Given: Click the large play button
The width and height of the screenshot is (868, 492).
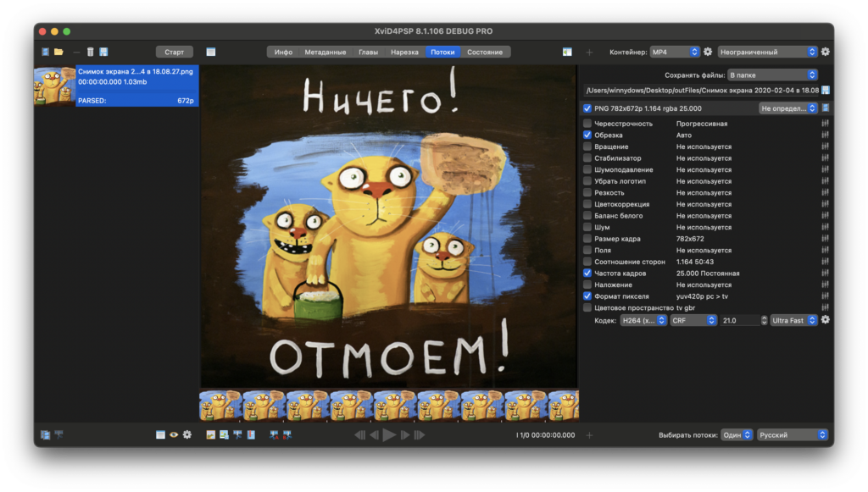Looking at the screenshot, I should point(389,435).
